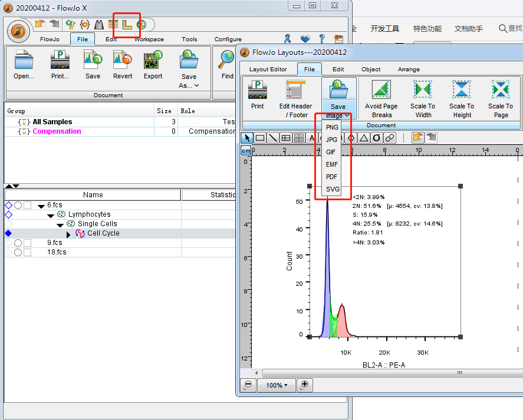523x420 pixels.
Task: Choose PDF from Save Image menu
Action: click(331, 177)
